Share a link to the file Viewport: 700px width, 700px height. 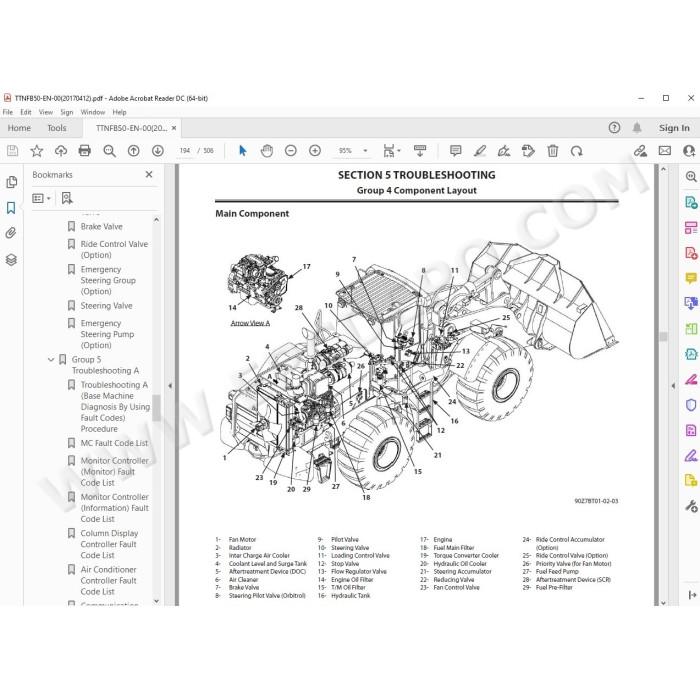point(641,151)
